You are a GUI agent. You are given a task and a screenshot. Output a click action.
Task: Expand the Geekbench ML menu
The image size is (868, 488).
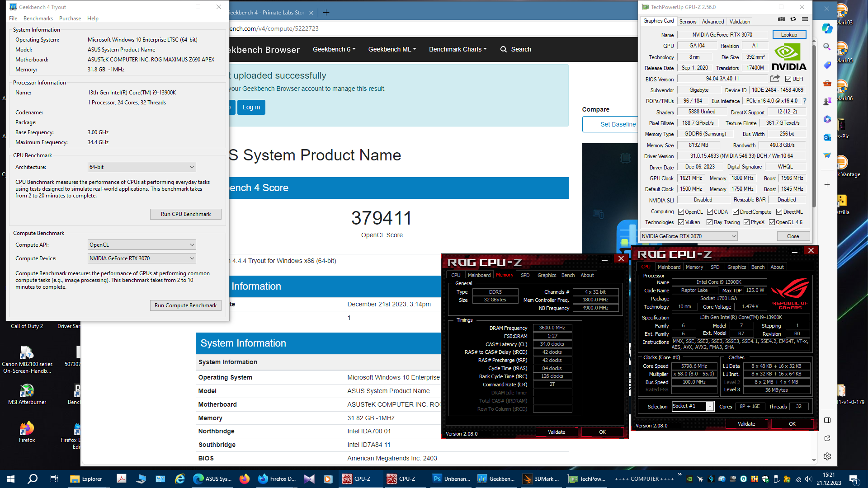392,49
